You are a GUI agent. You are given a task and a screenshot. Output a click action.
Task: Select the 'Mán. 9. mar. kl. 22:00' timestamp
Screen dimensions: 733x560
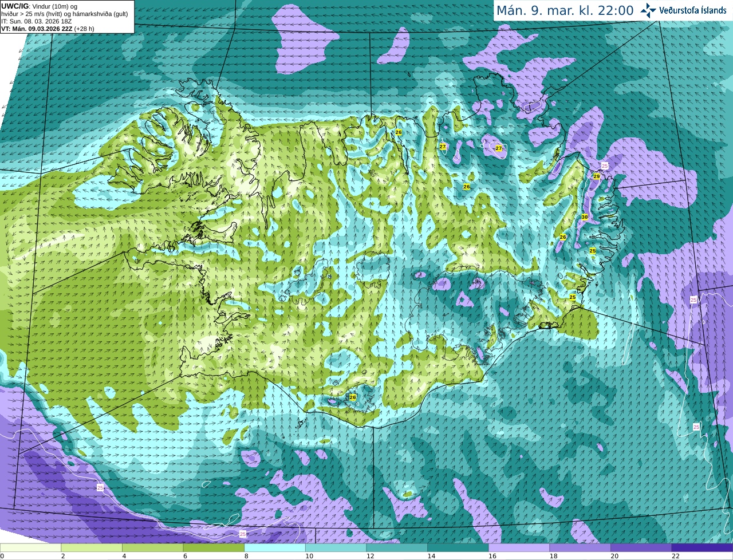[565, 10]
